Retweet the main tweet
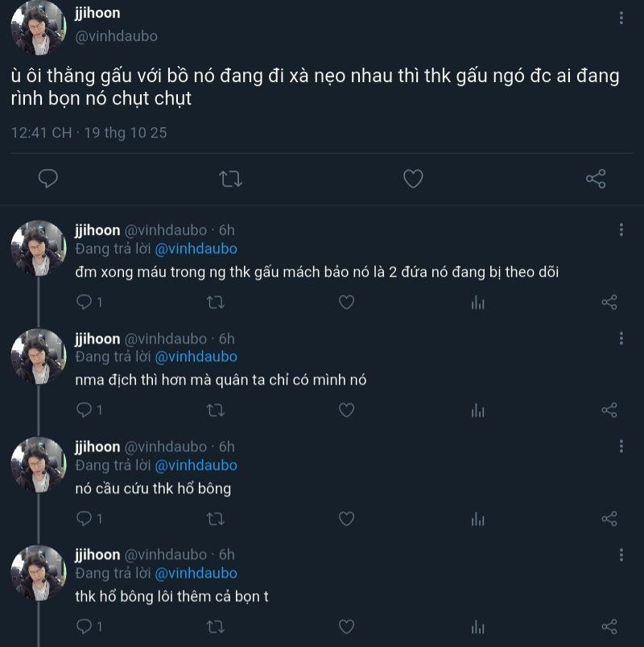 click(230, 179)
